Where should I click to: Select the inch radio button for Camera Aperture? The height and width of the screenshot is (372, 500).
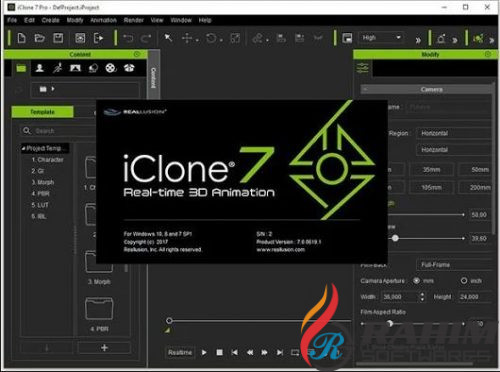coord(464,281)
